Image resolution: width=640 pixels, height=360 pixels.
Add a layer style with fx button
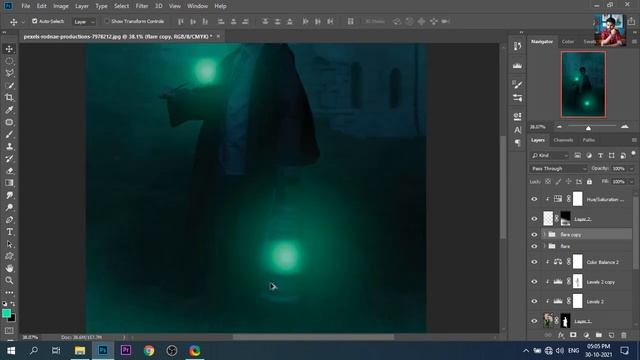click(561, 335)
